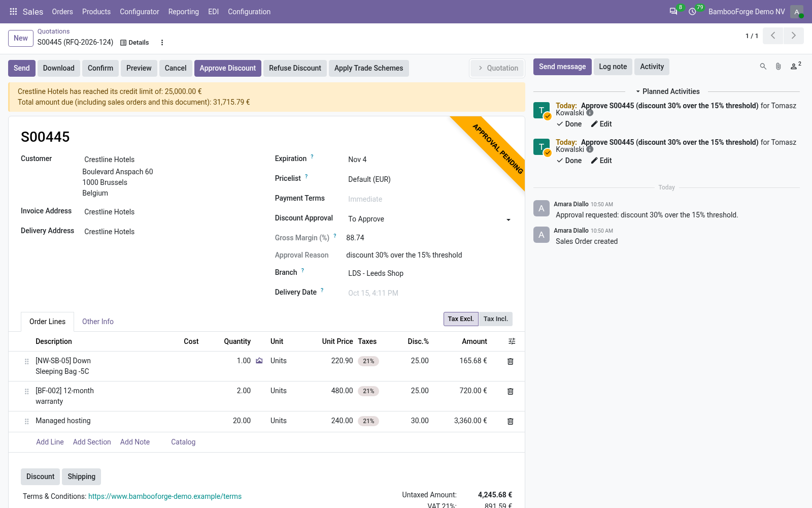Viewport: 812px width, 508px height.
Task: Search chatter messages with magnifier icon
Action: click(763, 67)
